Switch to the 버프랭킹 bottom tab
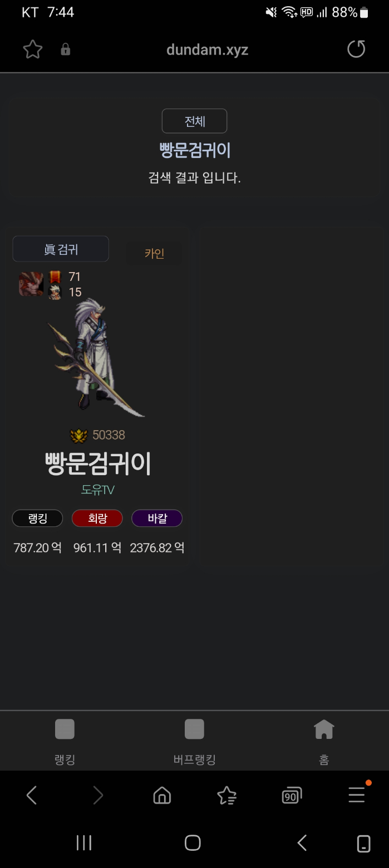The image size is (389, 868). [x=194, y=741]
